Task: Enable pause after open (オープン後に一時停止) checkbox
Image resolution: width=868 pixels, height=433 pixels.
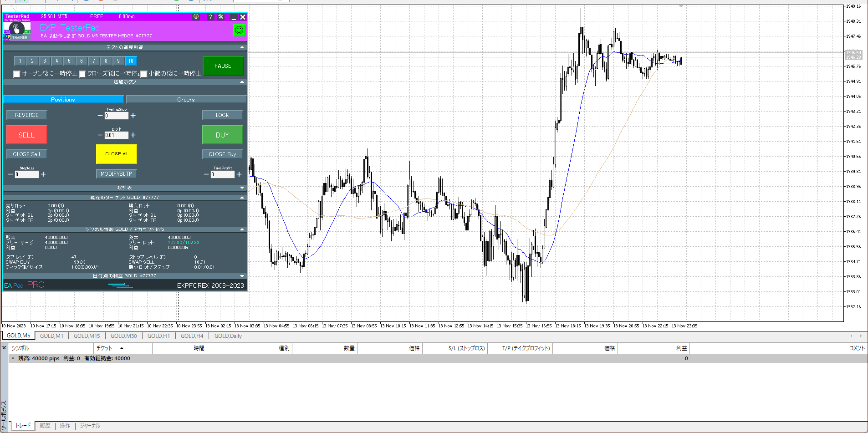Action: click(17, 74)
